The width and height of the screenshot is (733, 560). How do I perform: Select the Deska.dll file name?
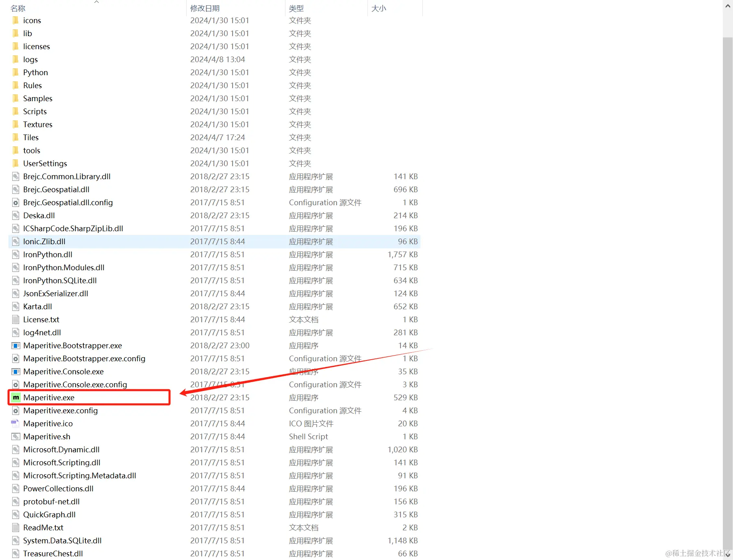point(39,215)
